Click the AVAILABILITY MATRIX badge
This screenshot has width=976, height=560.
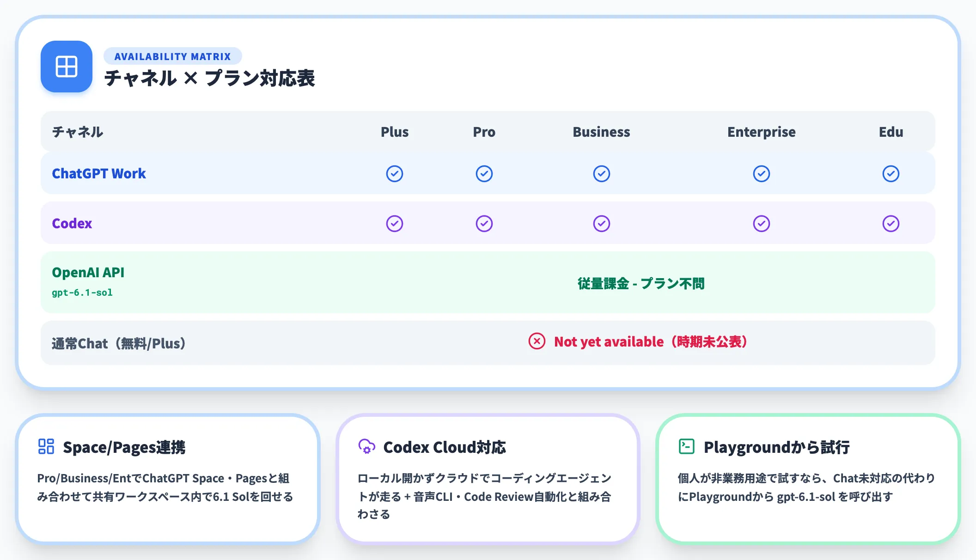(x=172, y=56)
